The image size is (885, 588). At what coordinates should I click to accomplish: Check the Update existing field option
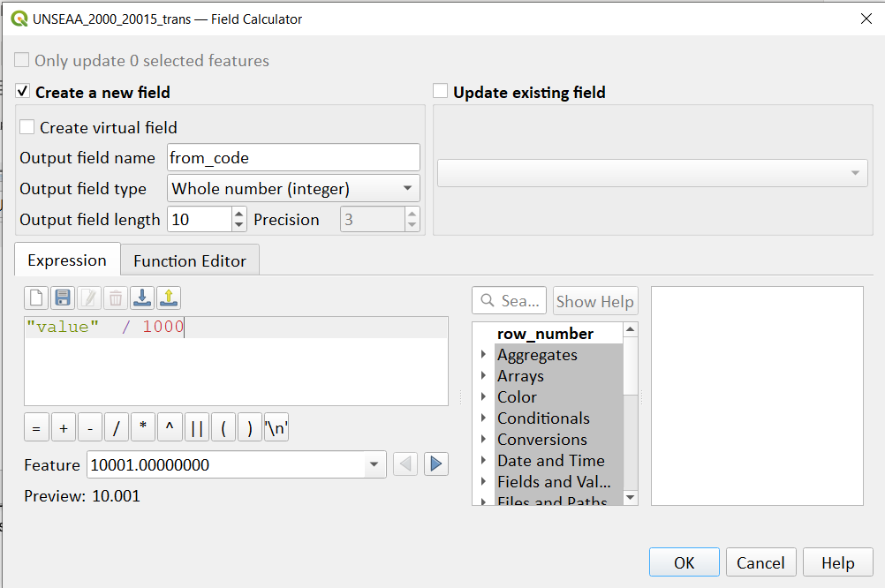point(440,91)
